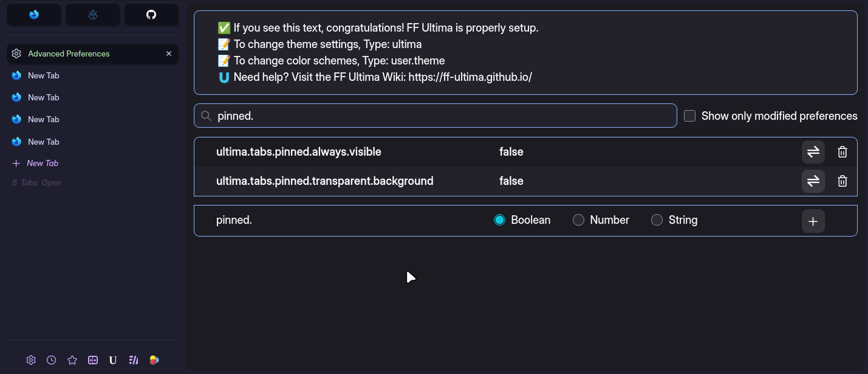Image resolution: width=868 pixels, height=374 pixels.
Task: Open bookmarks star icon
Action: tap(72, 360)
